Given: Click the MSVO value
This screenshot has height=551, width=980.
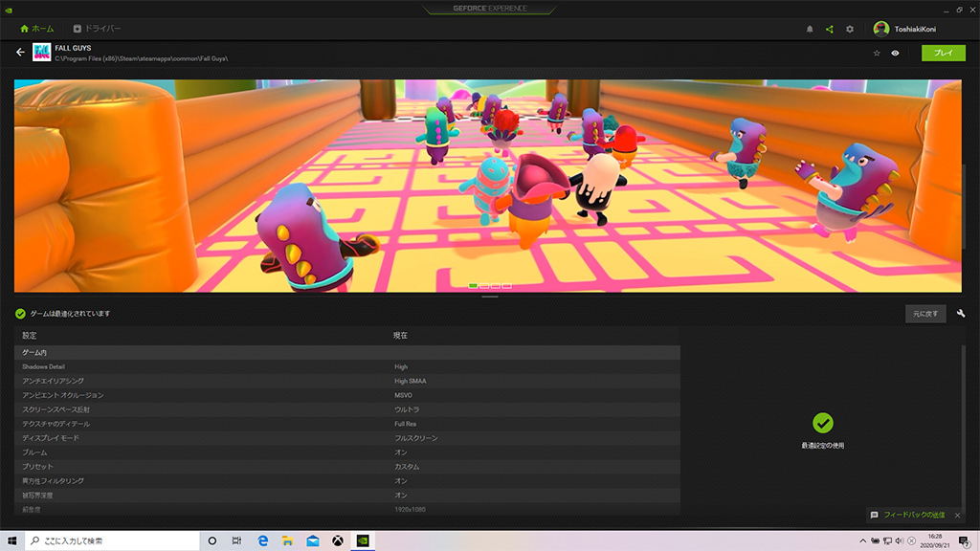Looking at the screenshot, I should (x=403, y=395).
